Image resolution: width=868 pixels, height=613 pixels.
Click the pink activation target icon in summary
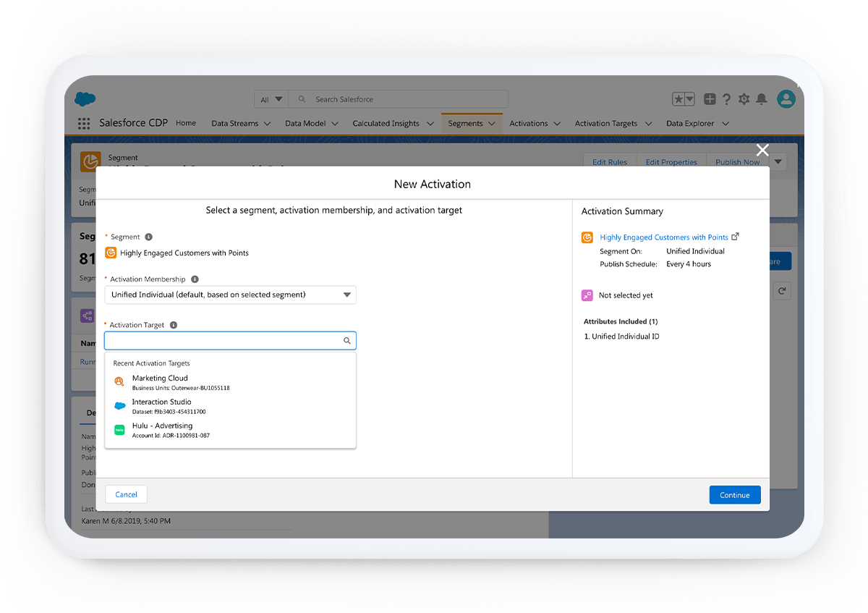point(587,295)
